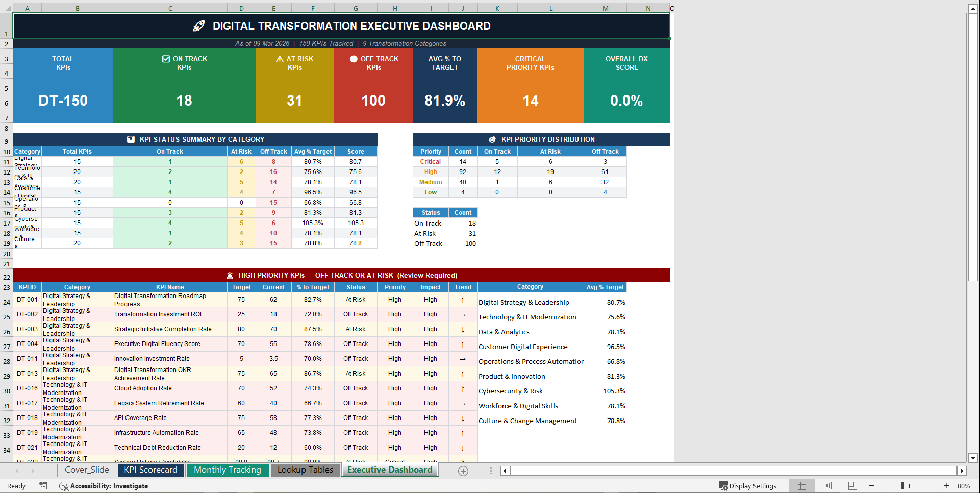Click the 80% zoom percentage label

(x=964, y=486)
